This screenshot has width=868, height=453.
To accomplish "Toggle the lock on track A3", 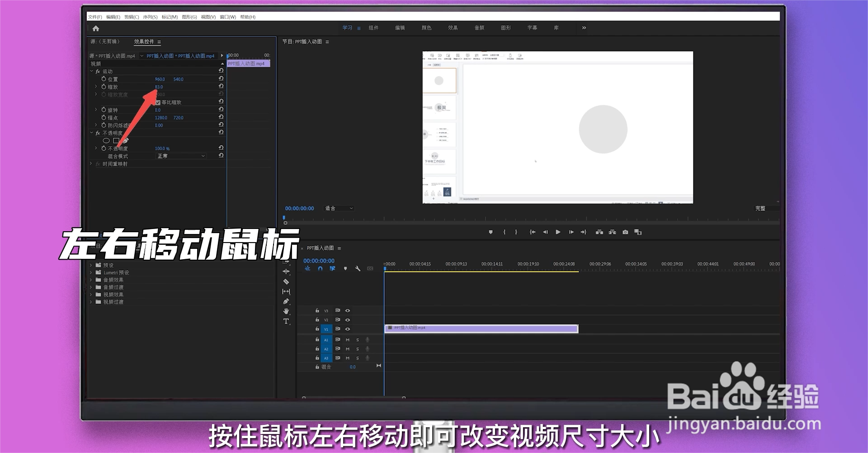I will [x=317, y=358].
